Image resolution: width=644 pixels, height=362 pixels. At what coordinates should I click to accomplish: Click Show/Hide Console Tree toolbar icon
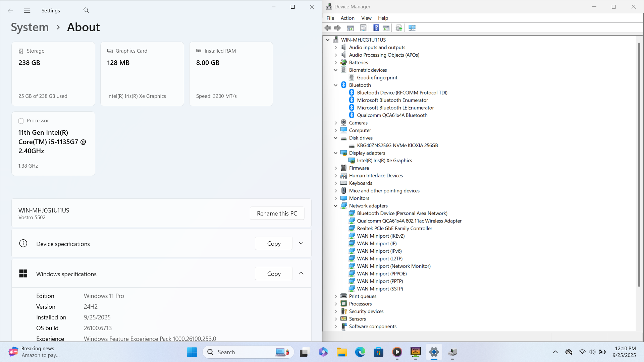[350, 28]
